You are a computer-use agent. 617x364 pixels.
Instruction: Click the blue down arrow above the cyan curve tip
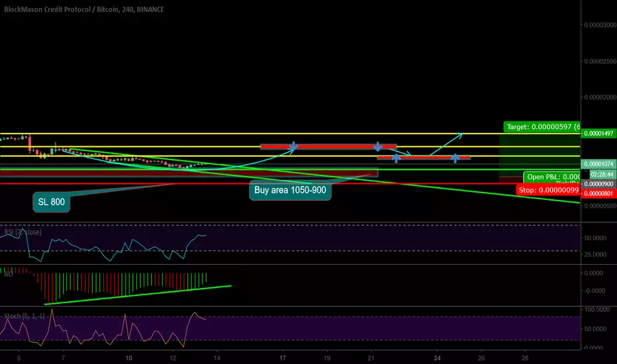(x=293, y=146)
